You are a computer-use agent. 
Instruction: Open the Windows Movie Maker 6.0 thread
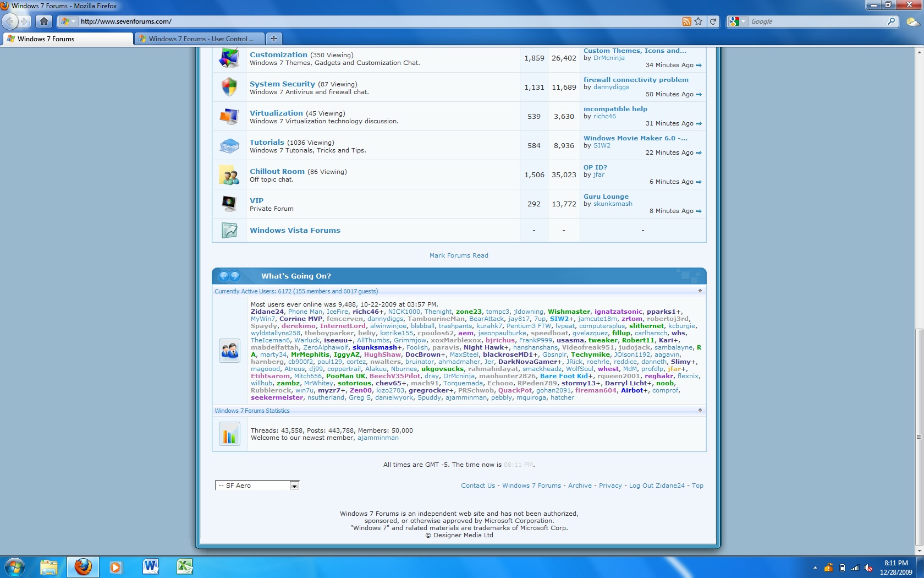coord(635,138)
